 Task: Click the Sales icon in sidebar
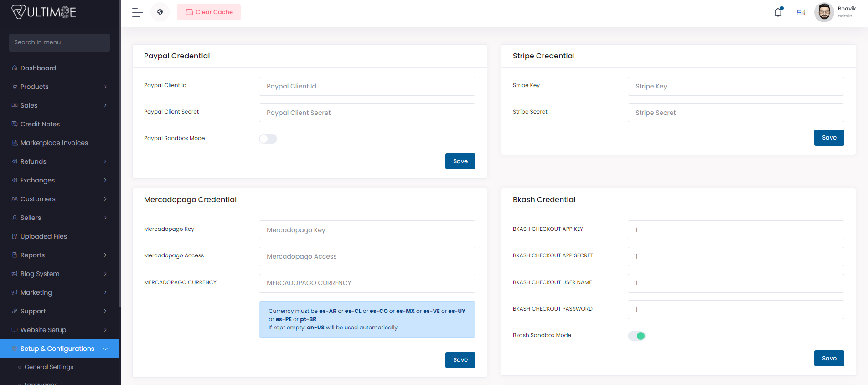click(15, 105)
